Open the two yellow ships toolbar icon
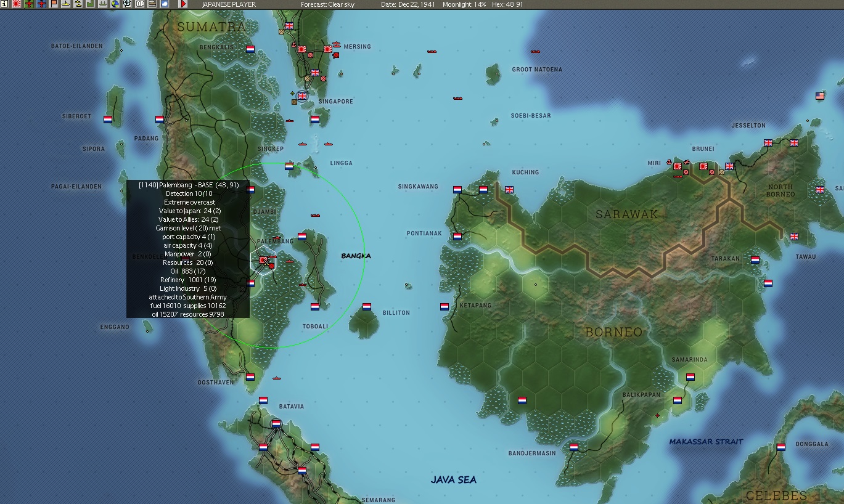844x504 pixels. (78, 4)
